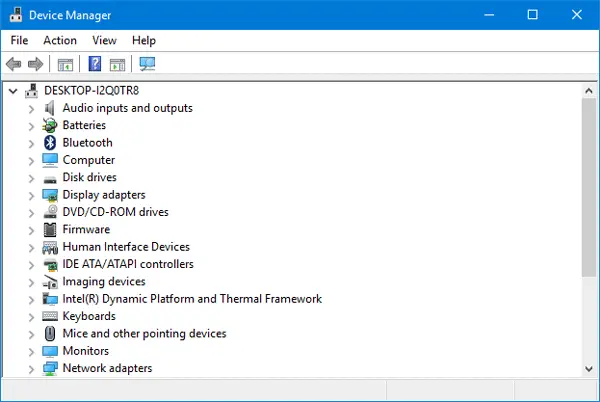Expand the Display adapters node

(31, 195)
